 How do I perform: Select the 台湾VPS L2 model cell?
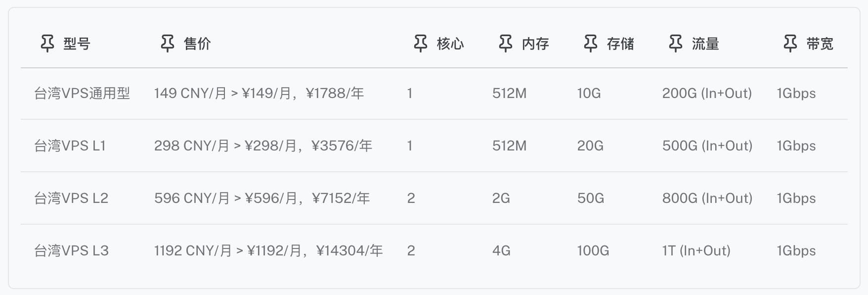(71, 198)
